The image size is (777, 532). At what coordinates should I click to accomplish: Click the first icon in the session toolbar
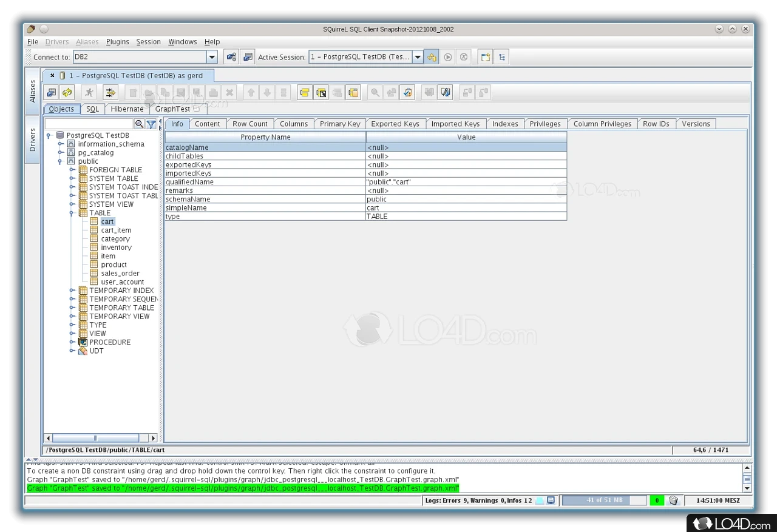click(x=52, y=93)
